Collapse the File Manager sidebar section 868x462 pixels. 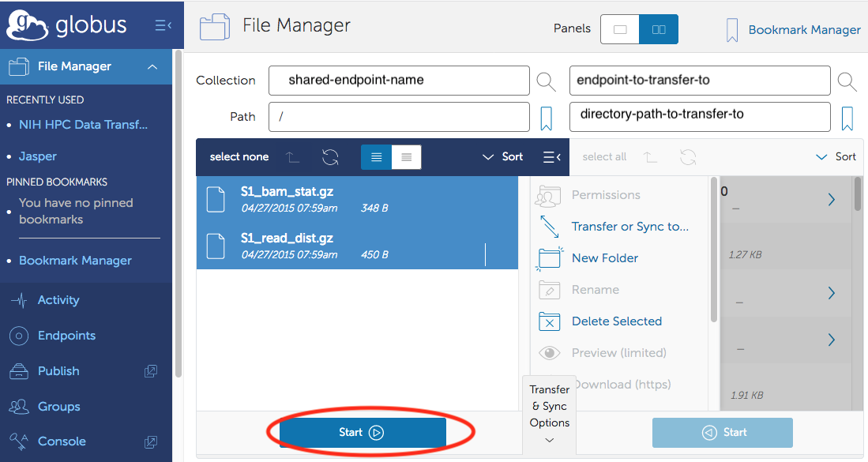152,67
